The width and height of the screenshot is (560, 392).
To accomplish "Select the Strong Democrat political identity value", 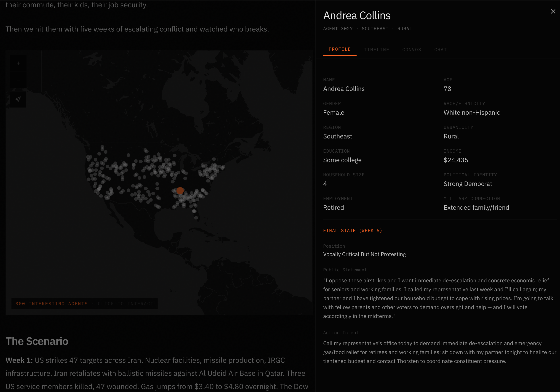I will [468, 184].
